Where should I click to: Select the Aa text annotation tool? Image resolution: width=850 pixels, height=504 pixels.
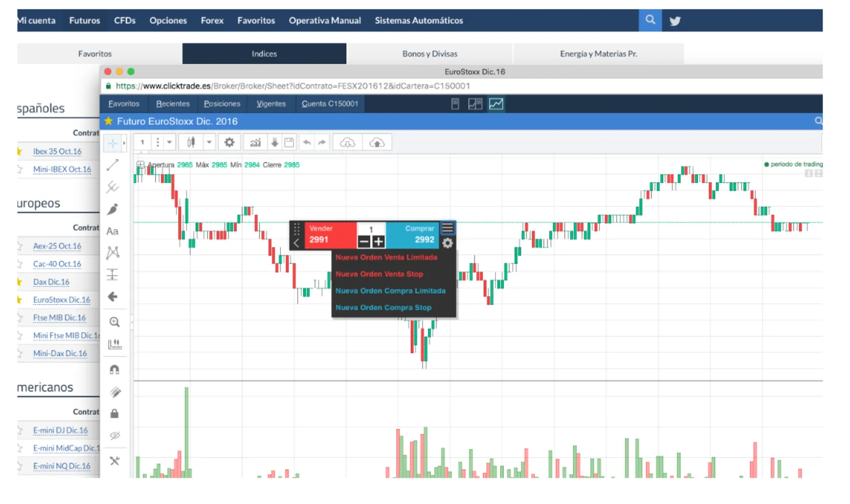tap(113, 231)
